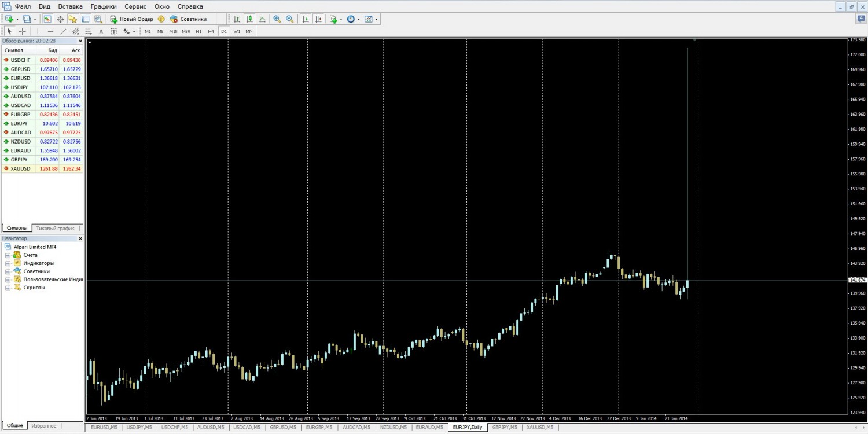Expand the Indicators dropdown arrow

tap(341, 19)
